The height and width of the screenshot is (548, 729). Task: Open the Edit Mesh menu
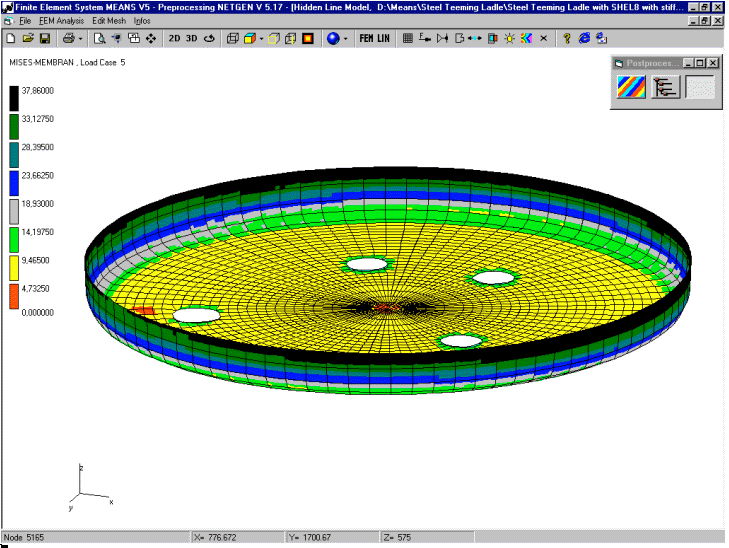[109, 21]
